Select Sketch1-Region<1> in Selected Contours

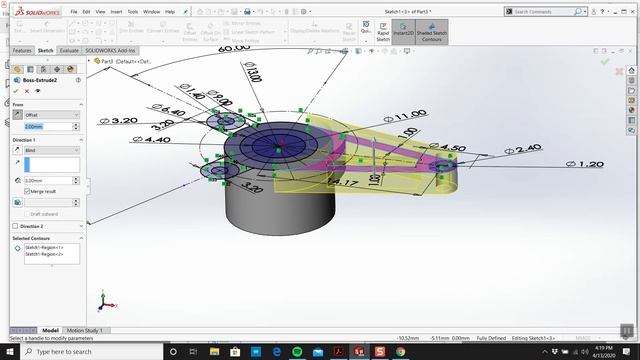44,248
